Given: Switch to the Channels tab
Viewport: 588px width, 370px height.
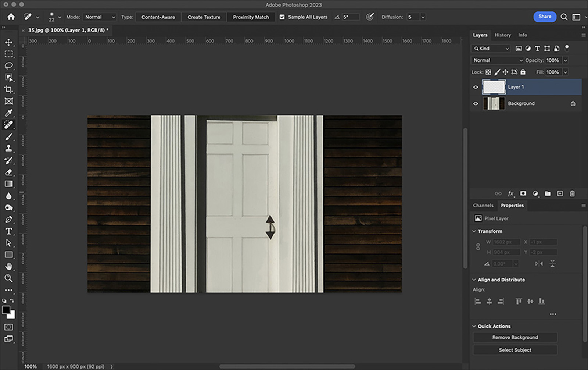Looking at the screenshot, I should click(483, 205).
